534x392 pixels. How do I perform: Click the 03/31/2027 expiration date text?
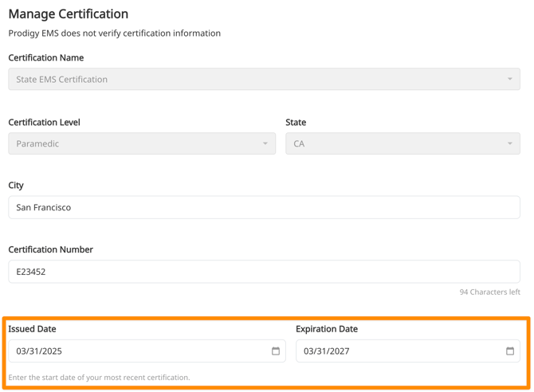[x=327, y=351]
